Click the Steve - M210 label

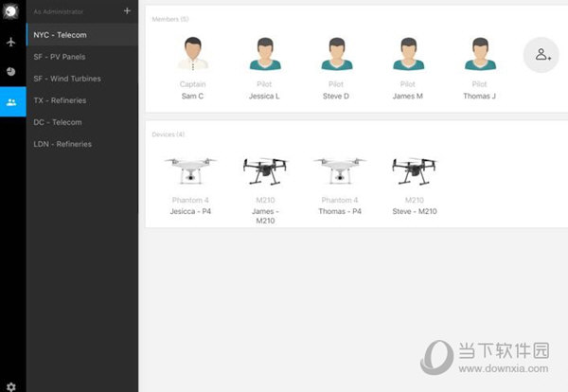(x=415, y=211)
